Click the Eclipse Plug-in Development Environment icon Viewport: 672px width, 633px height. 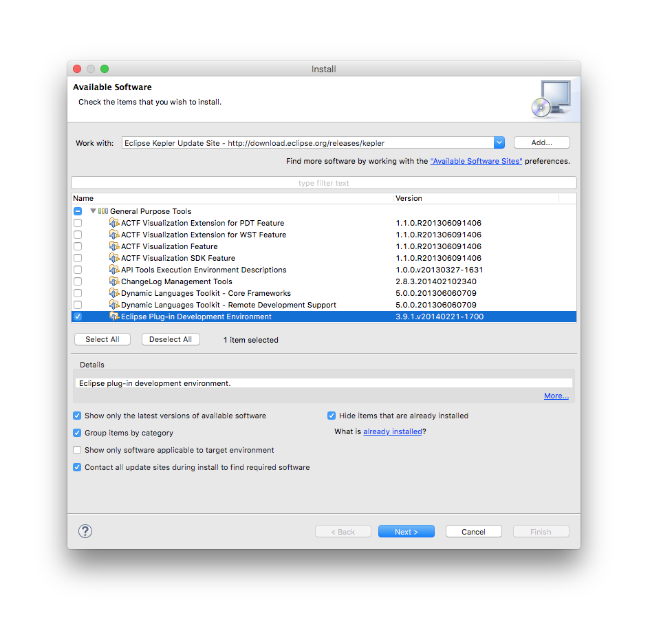click(x=114, y=316)
